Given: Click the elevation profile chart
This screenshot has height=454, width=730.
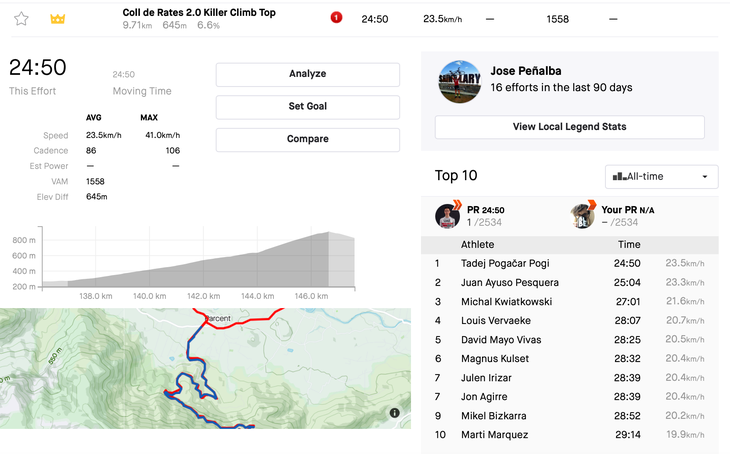Looking at the screenshot, I should [200, 260].
